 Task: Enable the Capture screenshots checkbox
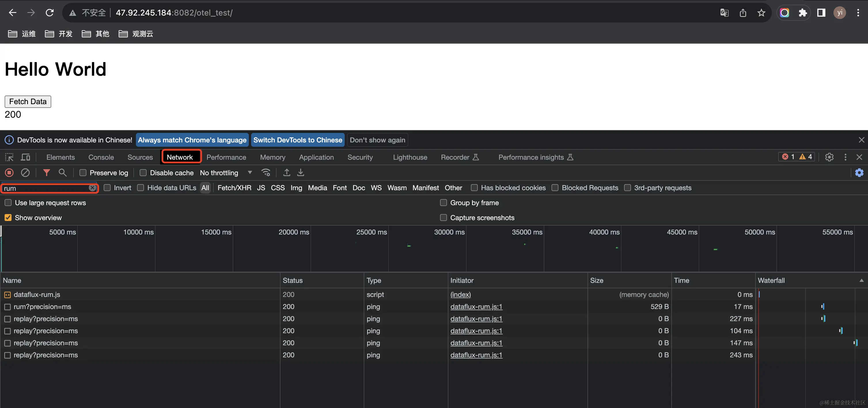(444, 218)
